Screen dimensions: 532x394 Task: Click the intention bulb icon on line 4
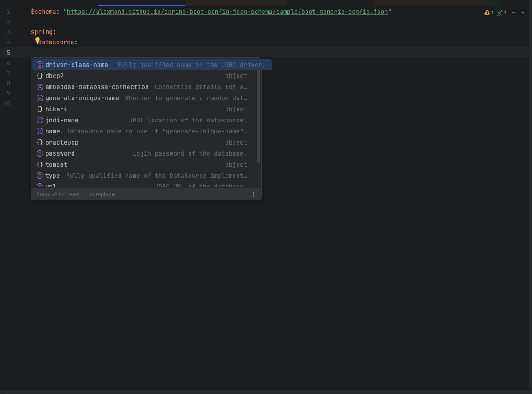[x=37, y=40]
